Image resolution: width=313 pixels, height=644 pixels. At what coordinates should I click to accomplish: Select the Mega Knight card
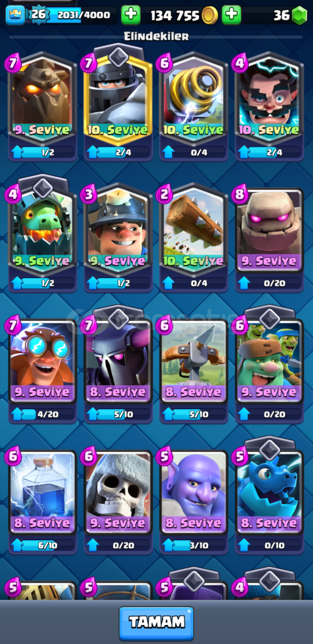coord(118,103)
